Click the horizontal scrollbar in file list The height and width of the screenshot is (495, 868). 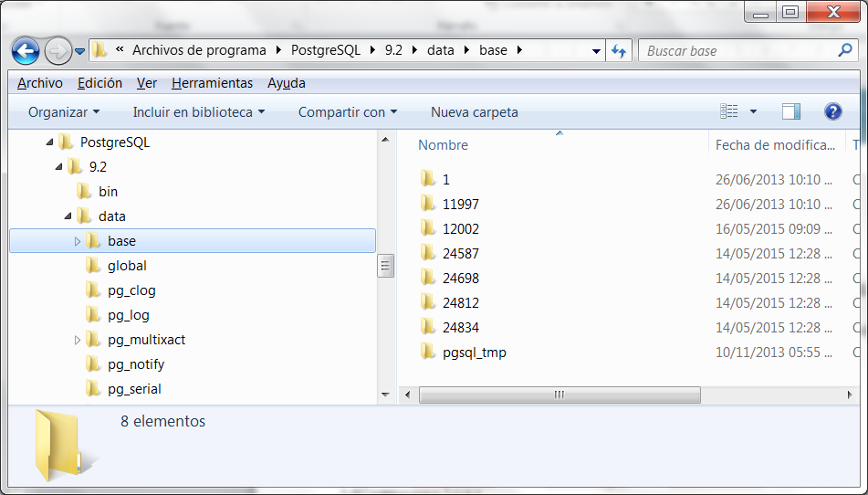[x=559, y=395]
